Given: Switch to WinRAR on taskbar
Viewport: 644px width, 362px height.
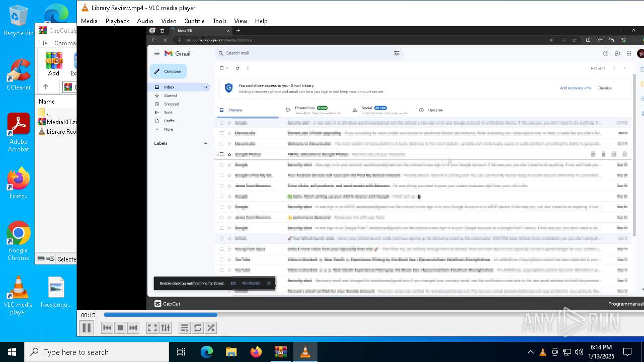Looking at the screenshot, I should (280, 352).
